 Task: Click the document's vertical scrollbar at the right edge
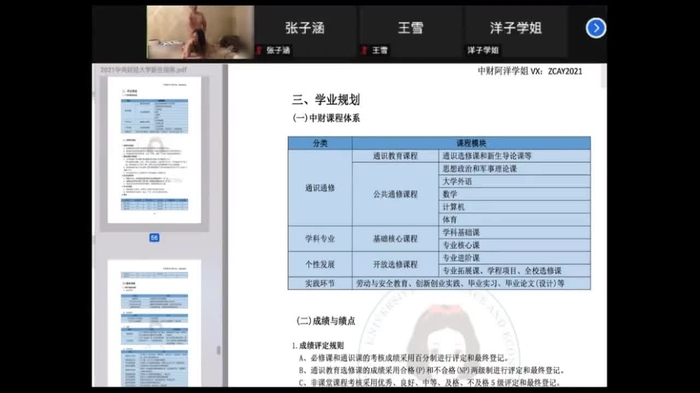604,77
